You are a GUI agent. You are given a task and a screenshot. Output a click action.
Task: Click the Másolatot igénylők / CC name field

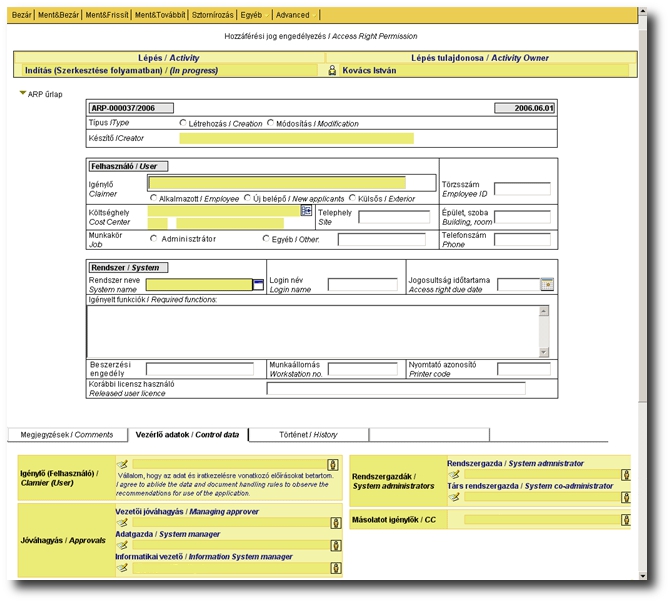point(542,520)
